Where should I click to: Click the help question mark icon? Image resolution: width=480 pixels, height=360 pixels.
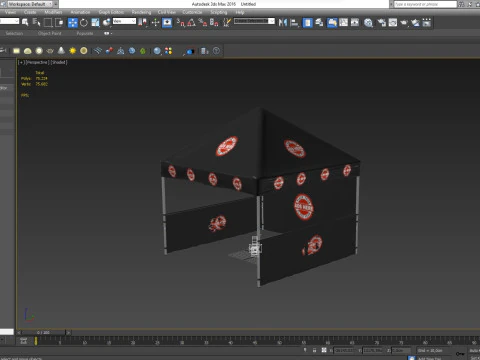216,51
